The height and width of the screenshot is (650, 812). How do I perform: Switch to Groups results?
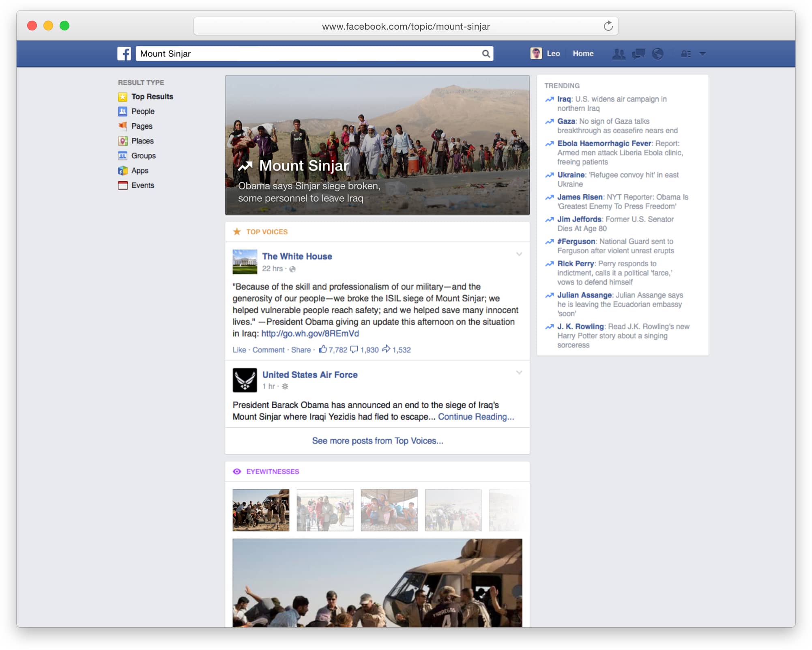coord(144,156)
